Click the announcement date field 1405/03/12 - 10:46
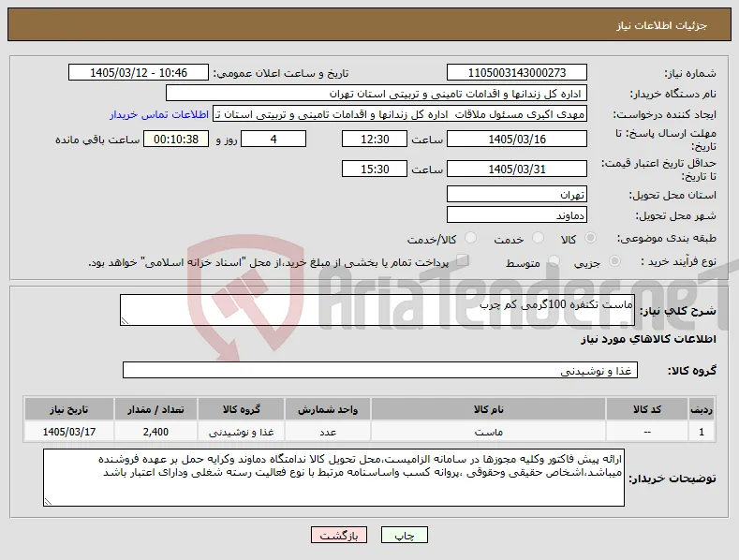Screen dimensions: 739x560 (139, 73)
